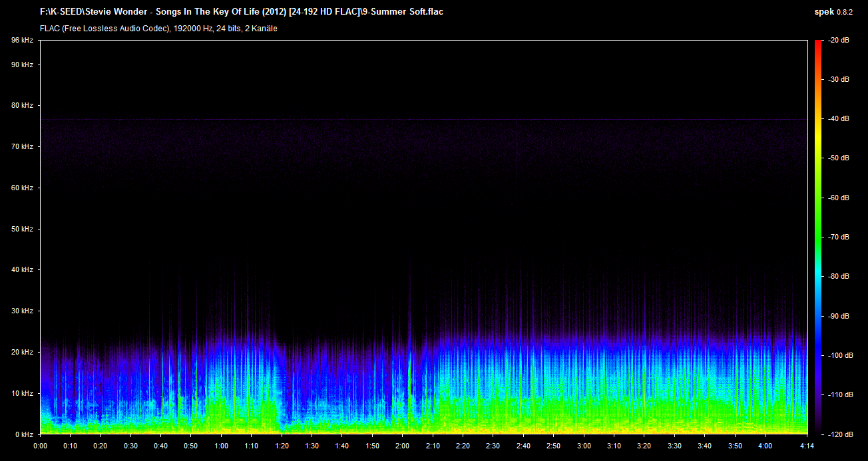Click the FLAC codec info line
Image resolution: width=868 pixels, height=461 pixels.
[158, 29]
